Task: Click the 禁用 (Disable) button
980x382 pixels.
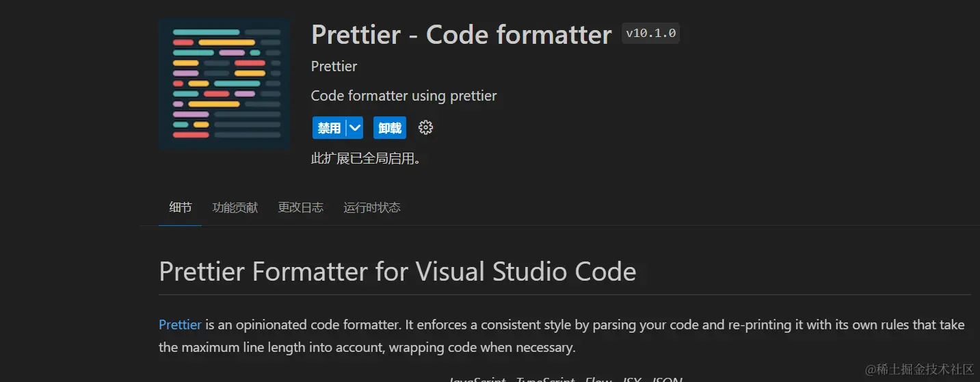Action: [x=329, y=128]
